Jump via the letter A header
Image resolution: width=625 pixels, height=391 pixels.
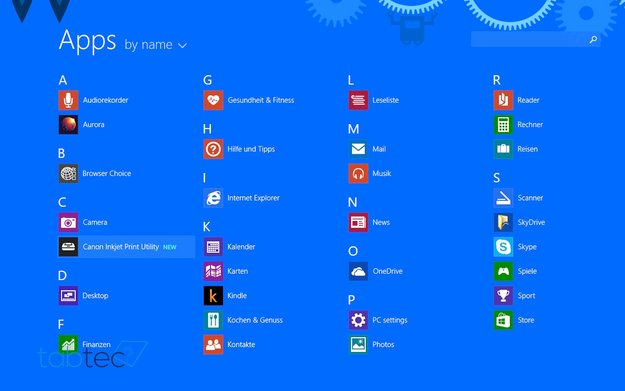click(63, 80)
